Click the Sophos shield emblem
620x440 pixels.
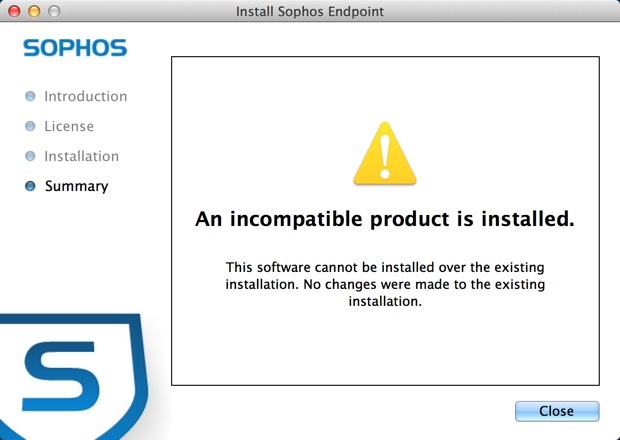pos(73,376)
